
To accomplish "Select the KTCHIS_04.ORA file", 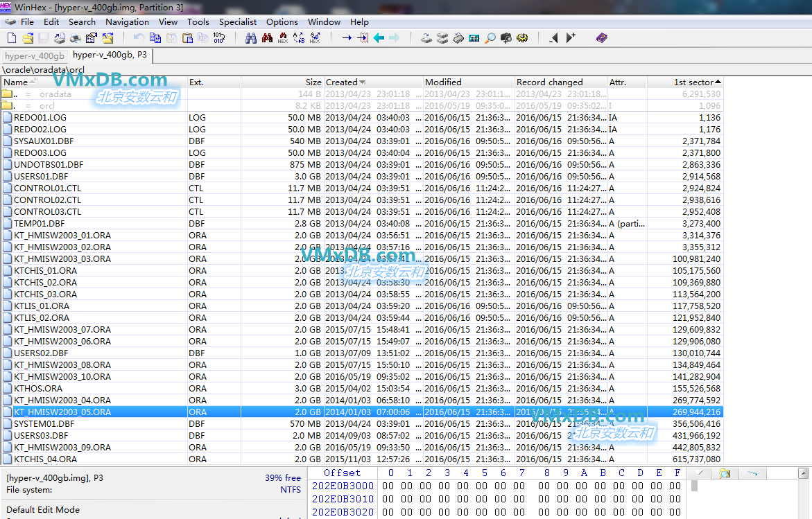I will [x=45, y=459].
